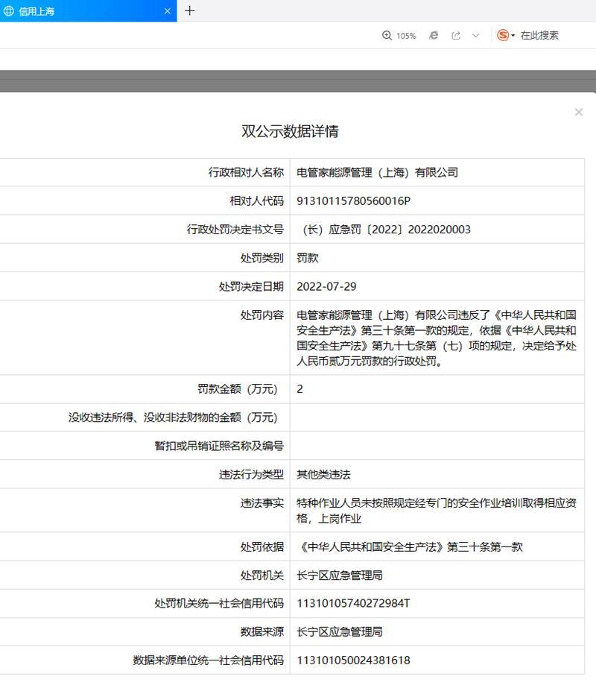Click the 行政处罚决定书文号 label

[x=235, y=230]
